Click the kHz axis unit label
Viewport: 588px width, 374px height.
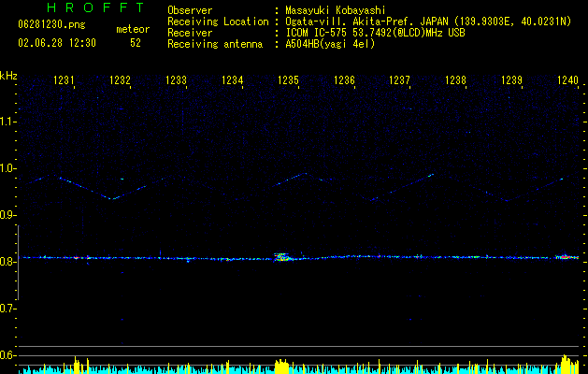8,76
